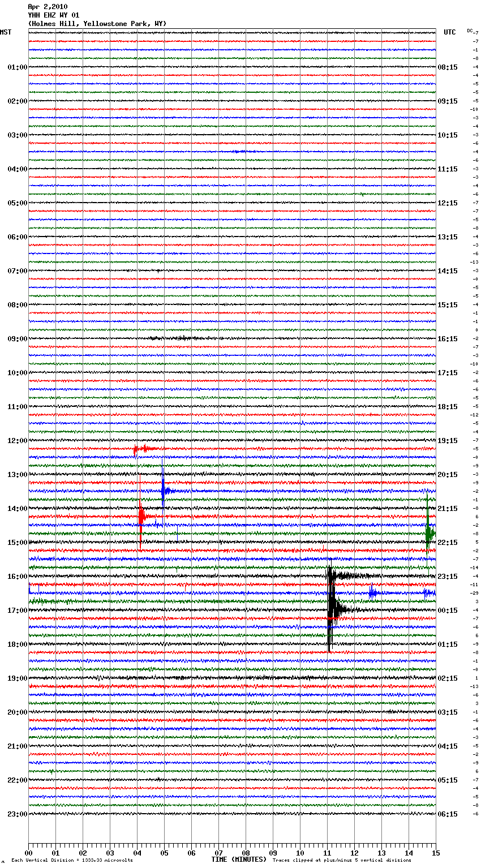This screenshot has width=481, height=868.
Task: Click the 00:15 UTC time label
Action: [x=448, y=611]
